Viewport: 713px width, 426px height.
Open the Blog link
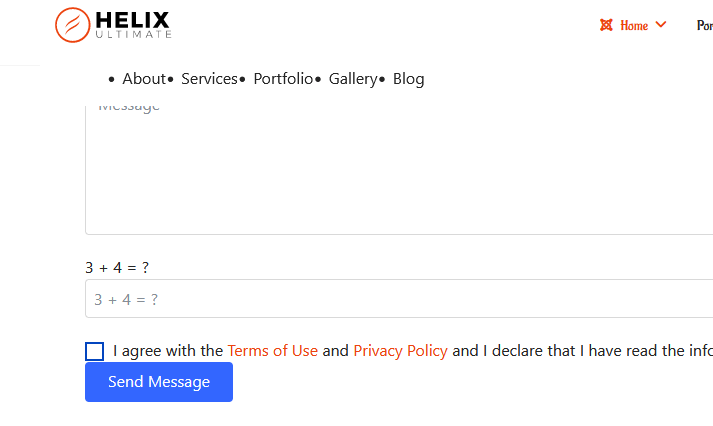[x=408, y=79]
